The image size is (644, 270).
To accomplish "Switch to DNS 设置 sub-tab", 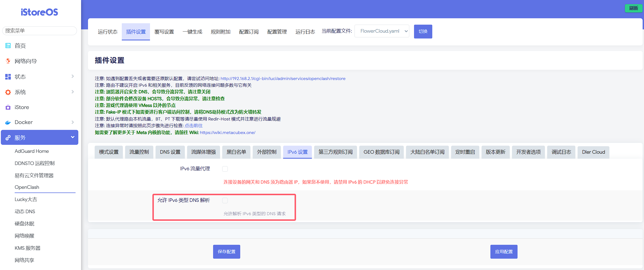I will point(170,152).
